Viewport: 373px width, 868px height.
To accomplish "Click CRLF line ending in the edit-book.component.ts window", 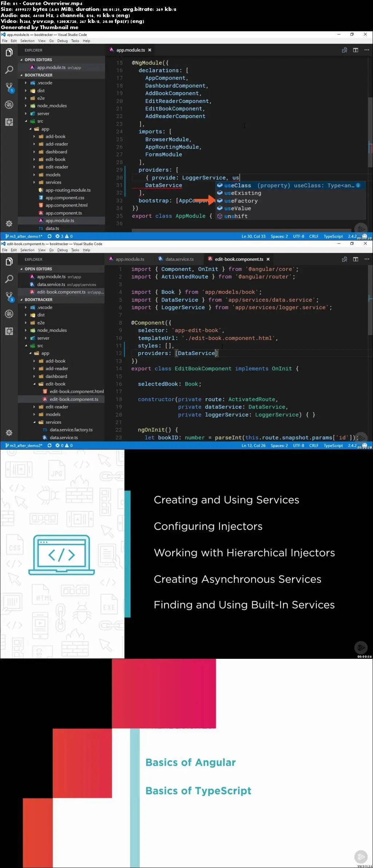I will point(314,446).
